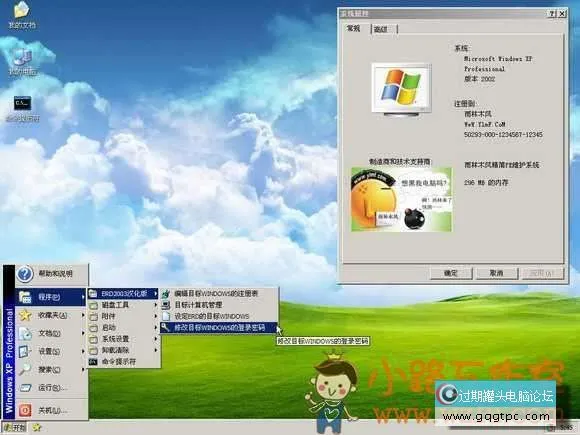
Task: Expand the 设置(S) submenu
Action: [x=50, y=351]
